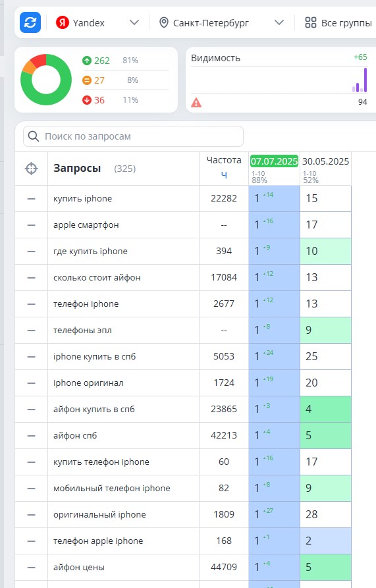Select the query телефоны эпл
The width and height of the screenshot is (376, 588).
click(x=82, y=331)
